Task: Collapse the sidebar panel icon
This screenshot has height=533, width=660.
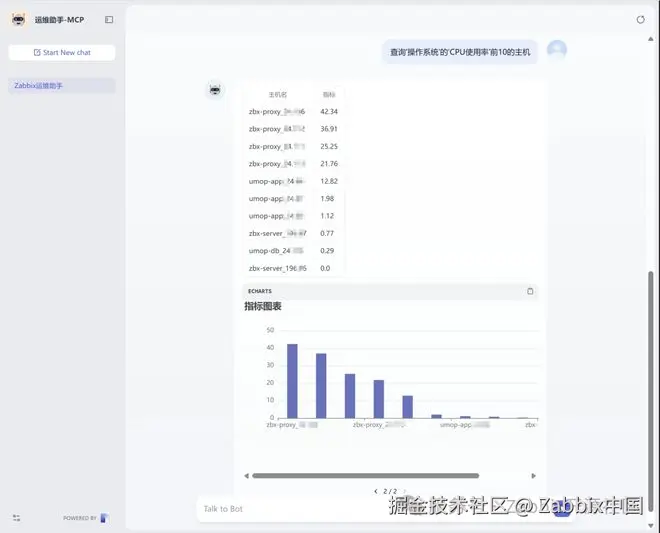Action: [x=109, y=19]
